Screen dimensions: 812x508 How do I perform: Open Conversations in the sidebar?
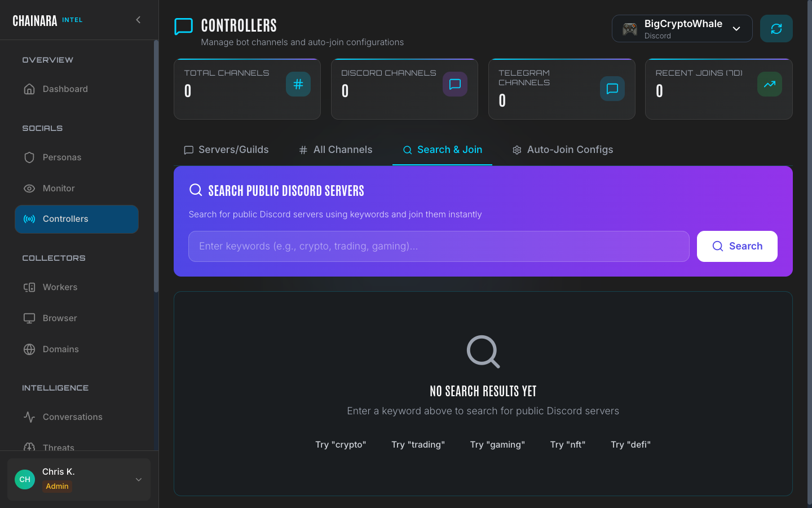pos(77,417)
